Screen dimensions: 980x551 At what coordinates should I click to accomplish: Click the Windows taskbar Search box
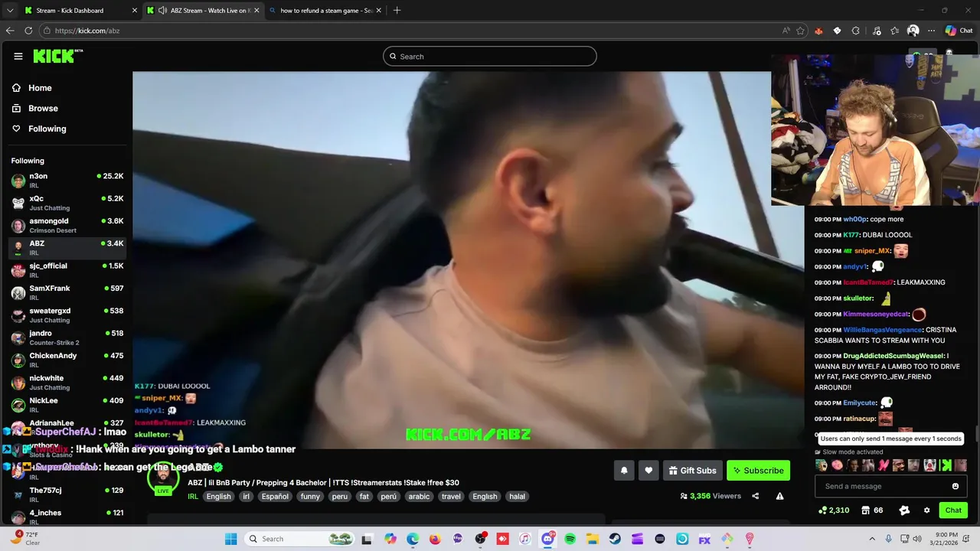pos(300,539)
